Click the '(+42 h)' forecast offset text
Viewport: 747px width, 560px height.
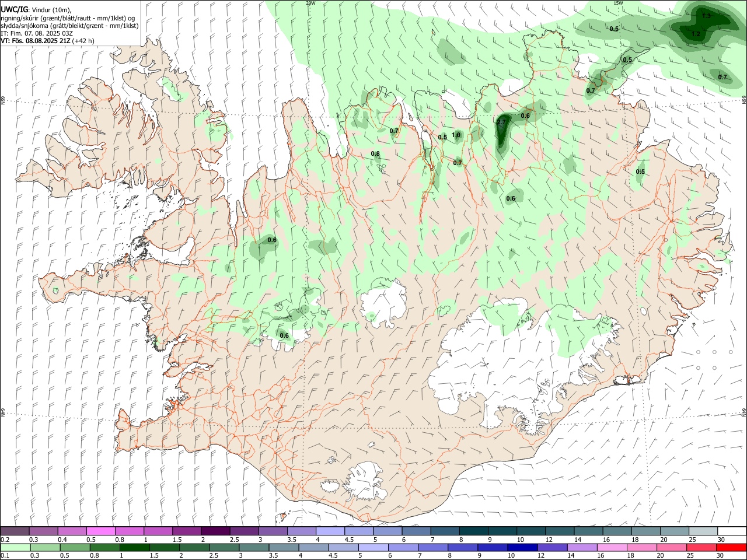point(83,41)
